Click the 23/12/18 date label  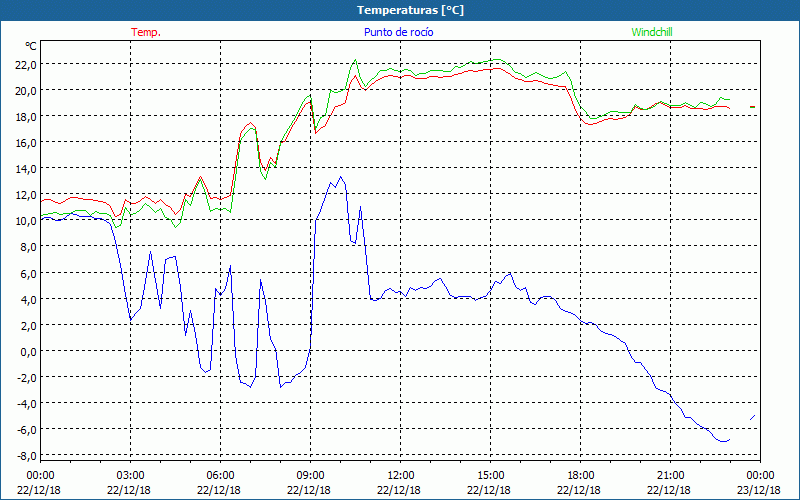(760, 490)
